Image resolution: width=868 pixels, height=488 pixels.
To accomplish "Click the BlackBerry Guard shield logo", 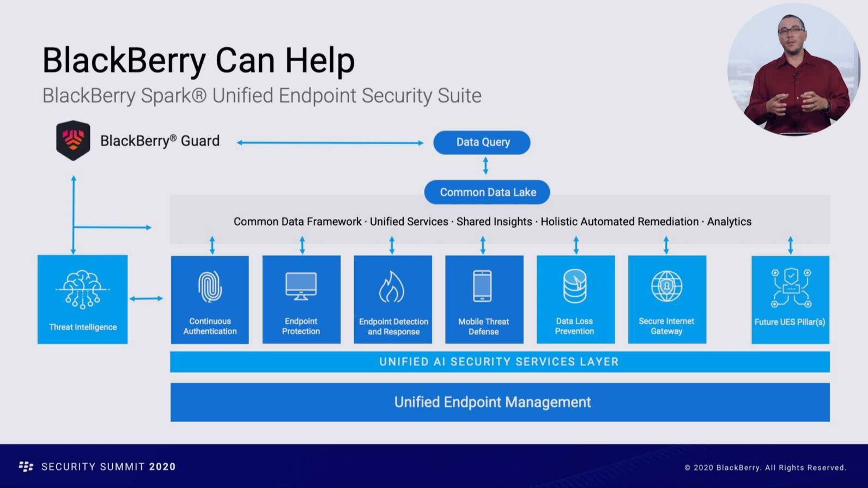I will pos(73,141).
